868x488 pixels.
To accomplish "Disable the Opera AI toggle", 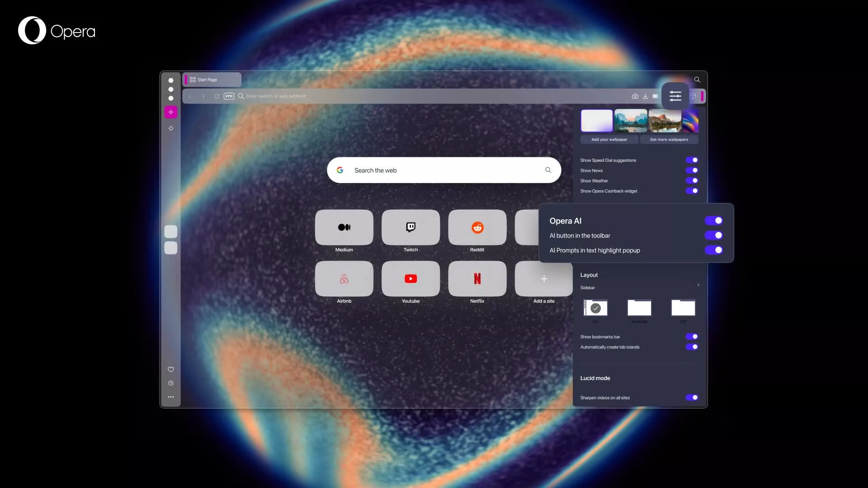I will [x=713, y=221].
